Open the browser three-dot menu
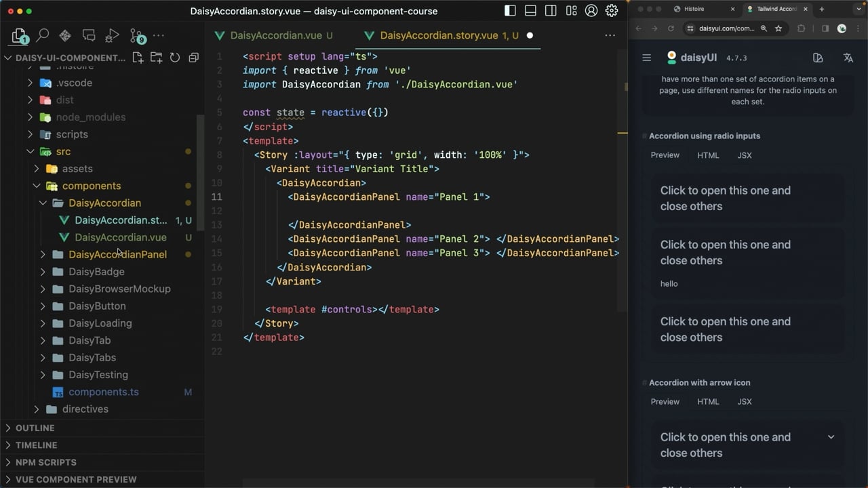Viewport: 868px width, 488px height. coord(859,28)
